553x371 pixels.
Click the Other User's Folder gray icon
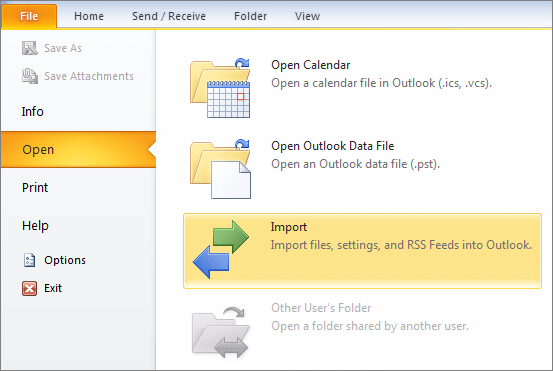[221, 332]
